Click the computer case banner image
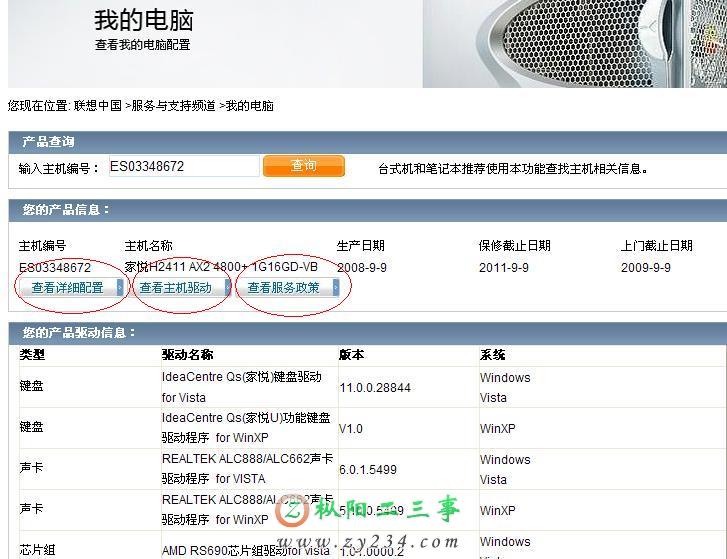 tap(574, 44)
